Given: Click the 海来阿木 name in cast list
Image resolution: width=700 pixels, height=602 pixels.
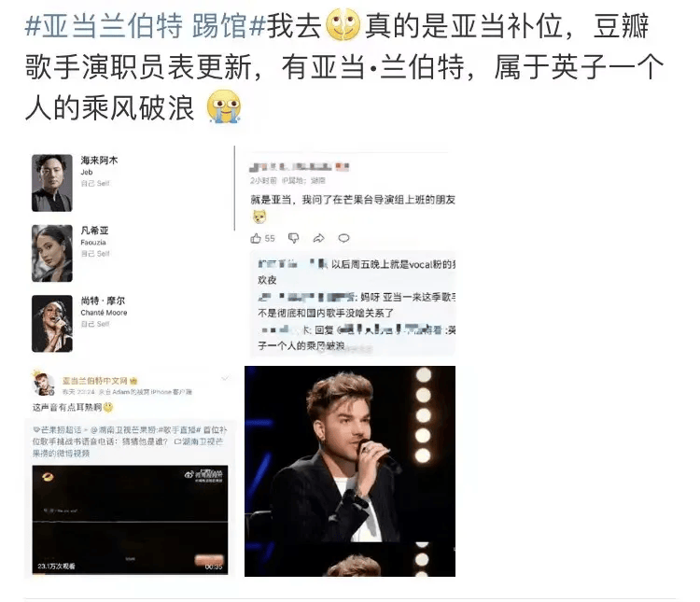Looking at the screenshot, I should (x=99, y=161).
